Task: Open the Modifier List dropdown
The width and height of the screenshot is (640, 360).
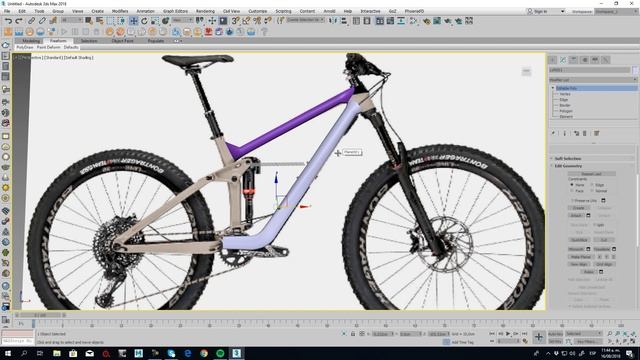Action: click(x=593, y=80)
